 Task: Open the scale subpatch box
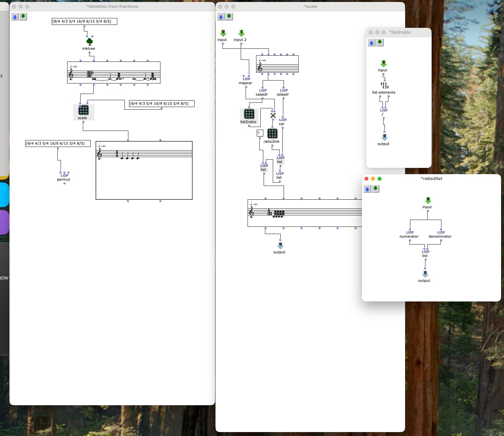[83, 110]
